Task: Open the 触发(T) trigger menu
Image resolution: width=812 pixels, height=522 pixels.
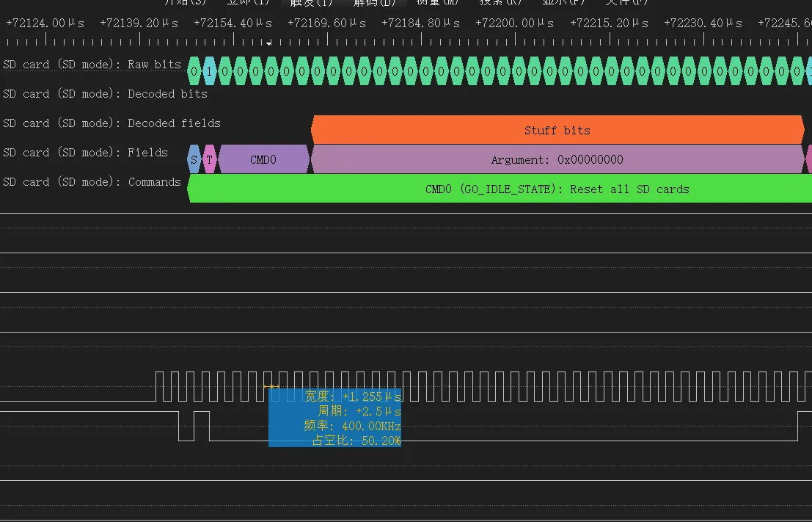Action: click(x=311, y=3)
